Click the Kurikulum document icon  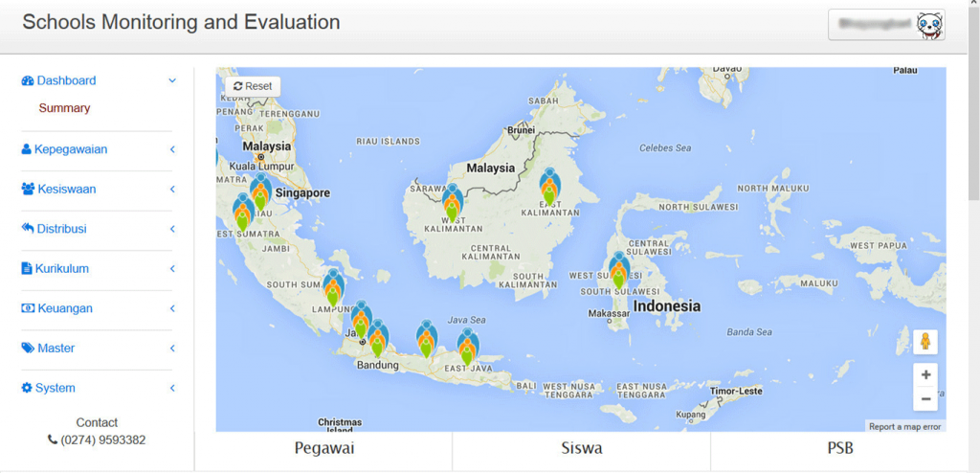click(26, 269)
